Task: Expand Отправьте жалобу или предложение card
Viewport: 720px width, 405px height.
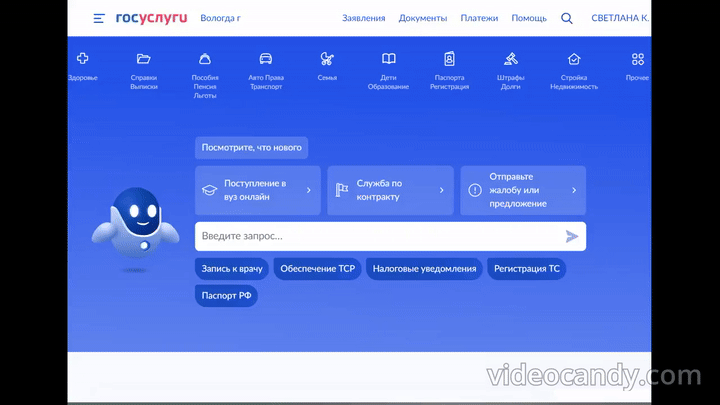Action: [523, 190]
